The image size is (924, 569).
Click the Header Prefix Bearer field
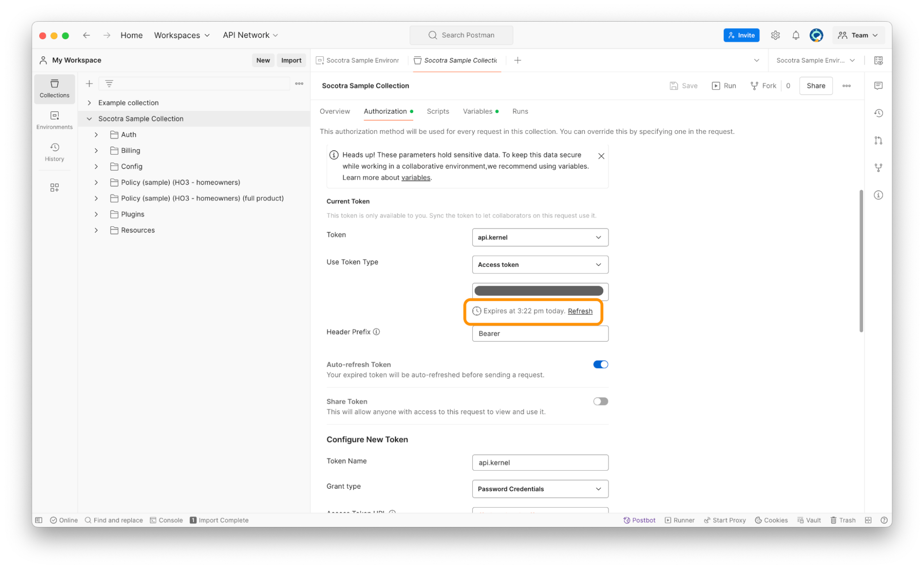pos(540,333)
